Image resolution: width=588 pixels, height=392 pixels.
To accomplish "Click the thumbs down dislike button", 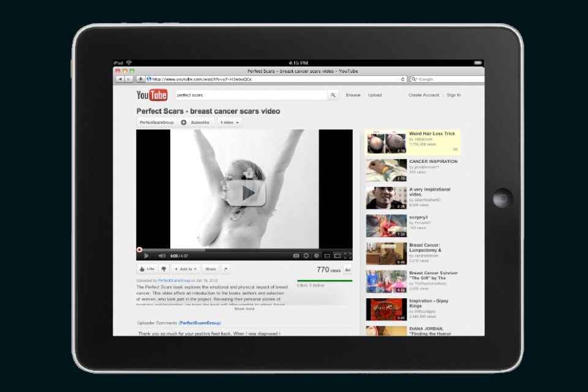I will (164, 269).
